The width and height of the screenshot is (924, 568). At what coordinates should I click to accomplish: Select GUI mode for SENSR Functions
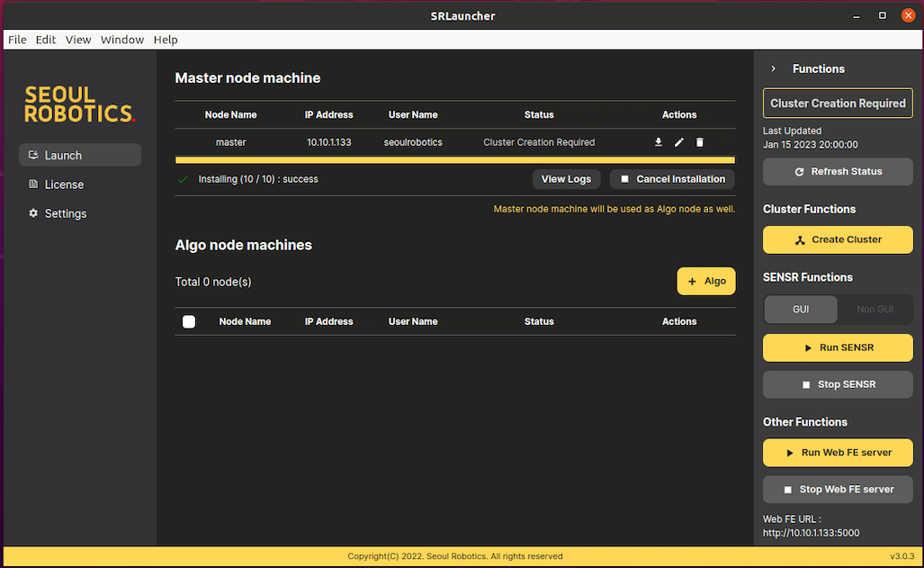coord(800,309)
